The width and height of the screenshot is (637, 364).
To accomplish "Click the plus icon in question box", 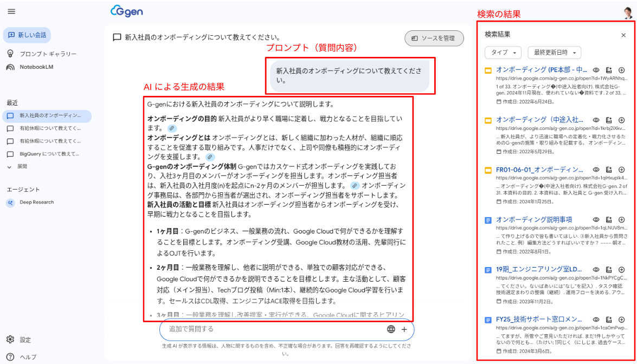I will tap(404, 329).
